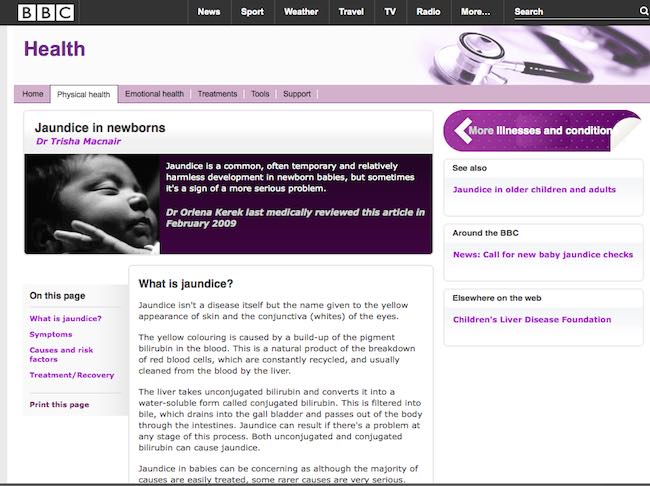The height and width of the screenshot is (486, 650).
Task: Click the back chevron on the illnesses banner
Action: (x=463, y=131)
